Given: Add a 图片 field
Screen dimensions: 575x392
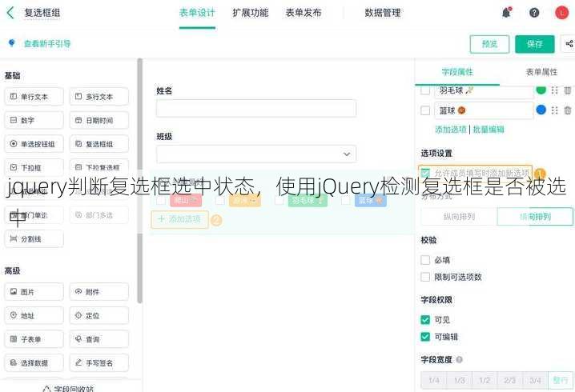Looking at the screenshot, I should tap(34, 292).
